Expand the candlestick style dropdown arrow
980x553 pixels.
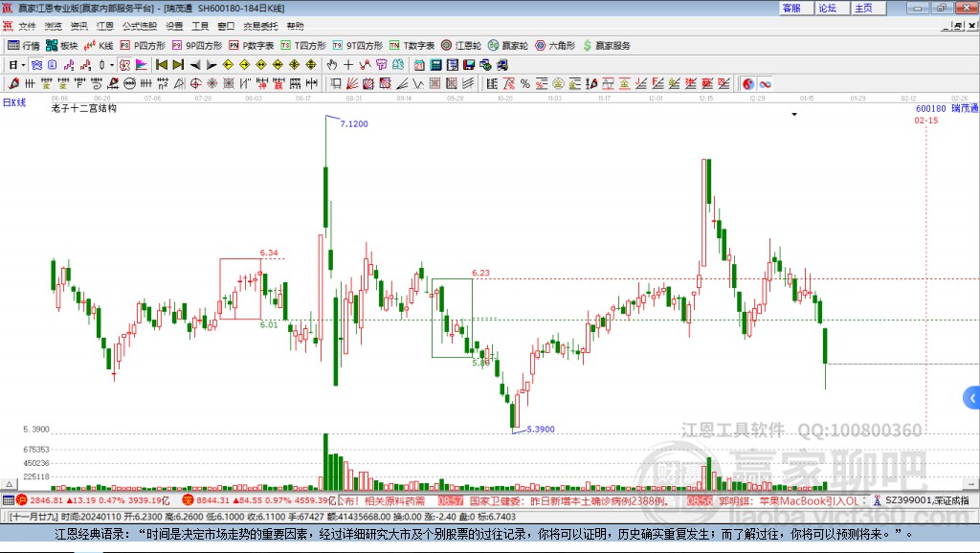point(112,65)
